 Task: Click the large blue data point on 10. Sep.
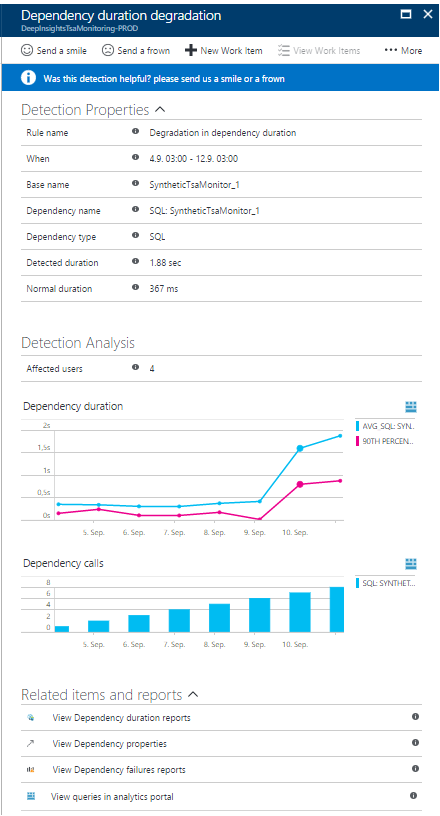300,448
